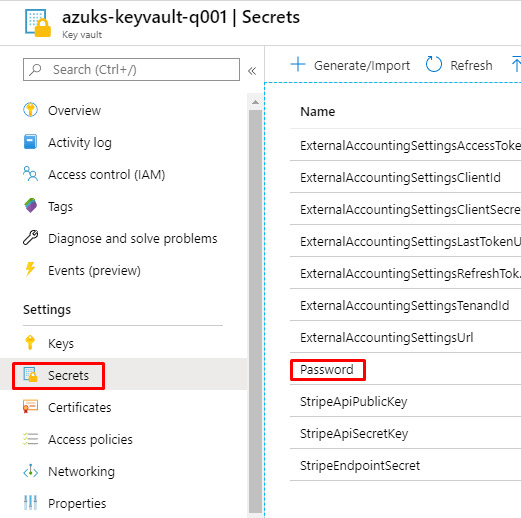Open the Activity log page
The image size is (521, 518).
click(80, 143)
